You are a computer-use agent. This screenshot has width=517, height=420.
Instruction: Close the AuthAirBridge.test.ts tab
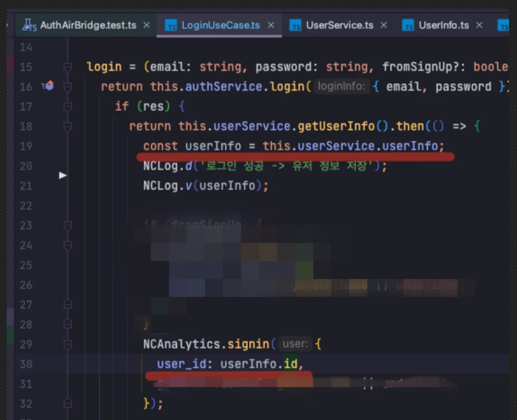147,25
